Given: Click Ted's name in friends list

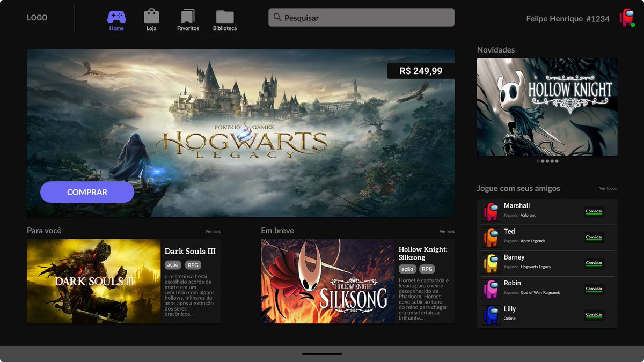Looking at the screenshot, I should point(509,231).
